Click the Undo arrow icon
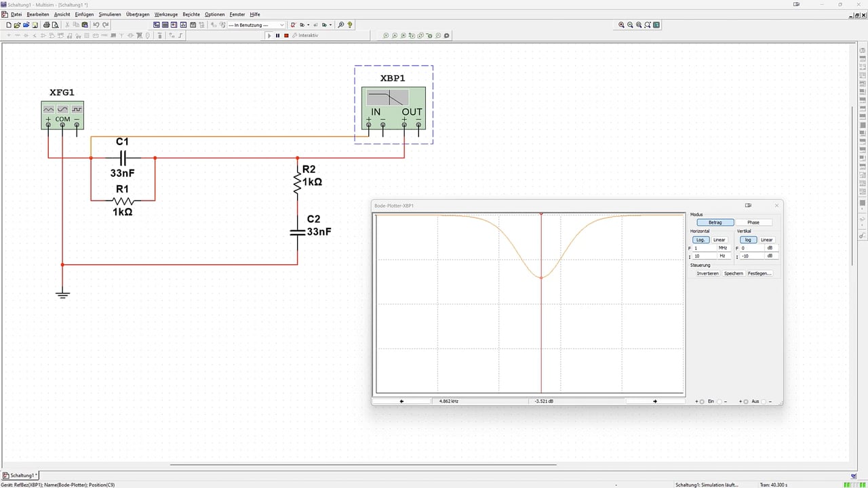This screenshot has height=488, width=868. [x=96, y=25]
